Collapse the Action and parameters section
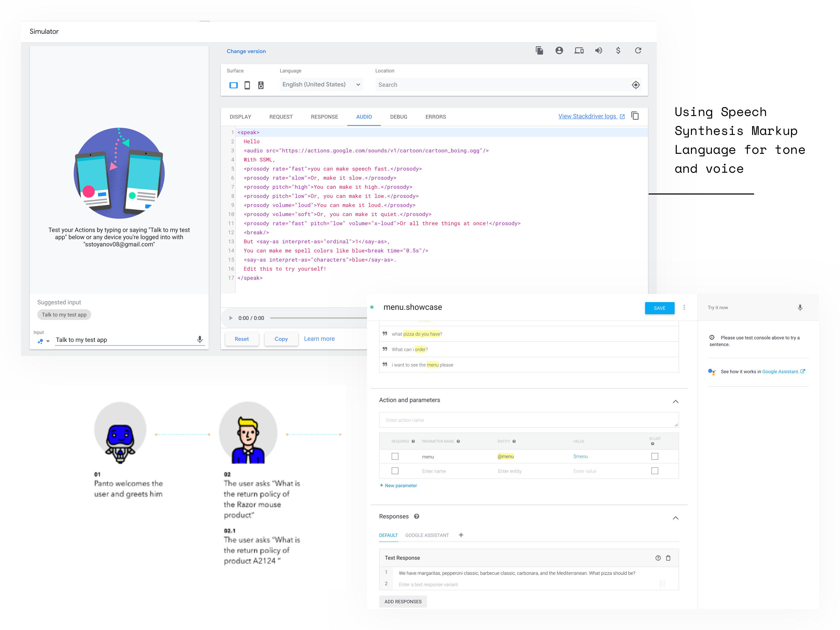The width and height of the screenshot is (840, 630). pyautogui.click(x=676, y=401)
